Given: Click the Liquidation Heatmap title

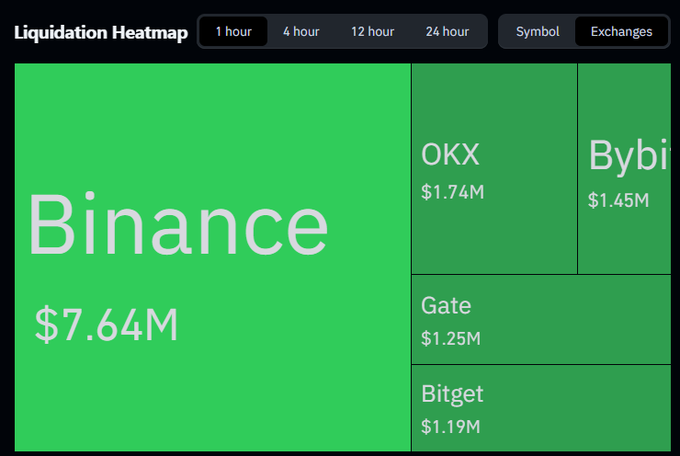Looking at the screenshot, I should point(101,33).
